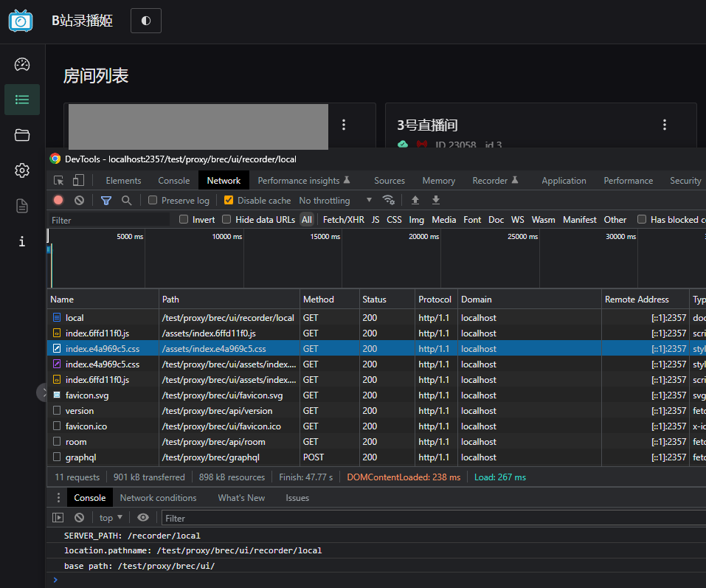Enable the Preserve log checkbox
Image resolution: width=706 pixels, height=588 pixels.
coord(153,200)
